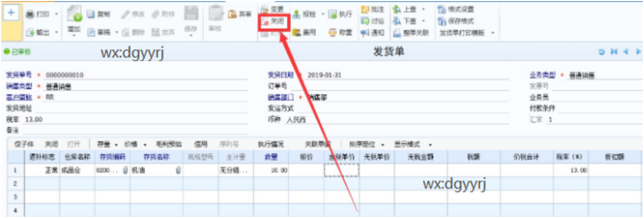644x218 pixels.
Task: Click the 复制 copy button
Action: click(99, 14)
